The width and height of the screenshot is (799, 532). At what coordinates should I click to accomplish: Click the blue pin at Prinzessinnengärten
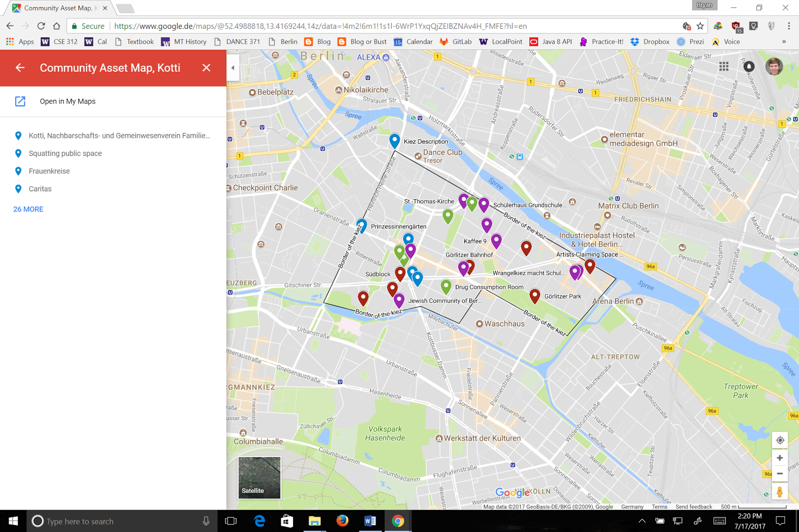(362, 226)
